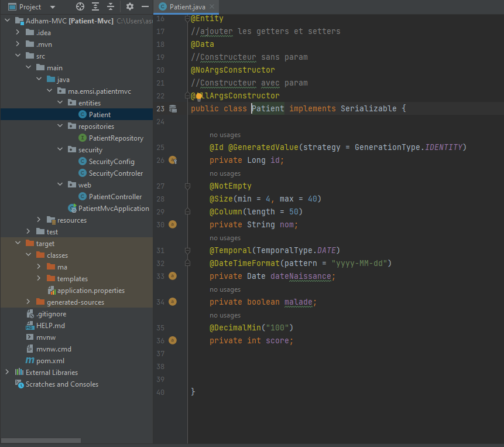Click the database entity gutter icon on line 23
This screenshot has height=447, width=504.
tap(173, 109)
